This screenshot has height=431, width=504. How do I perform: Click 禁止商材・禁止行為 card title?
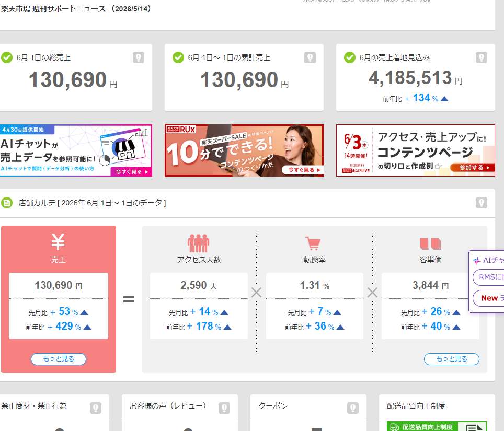coord(34,406)
